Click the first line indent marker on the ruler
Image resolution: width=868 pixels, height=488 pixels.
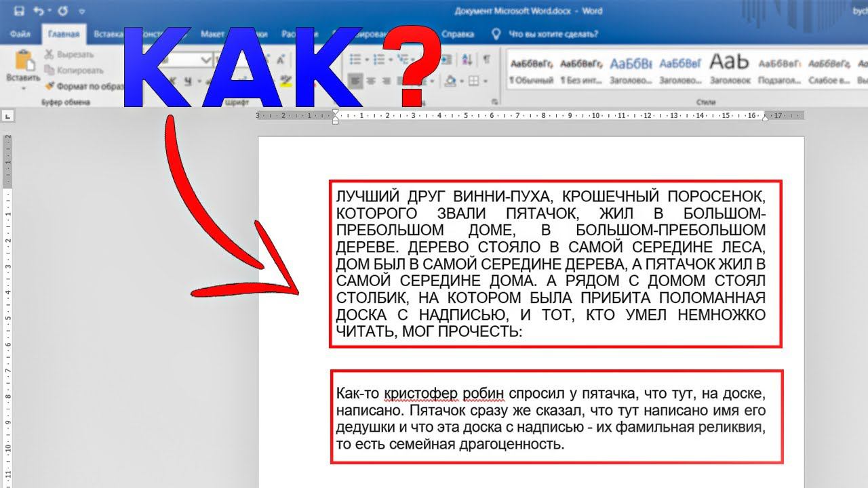tap(335, 112)
